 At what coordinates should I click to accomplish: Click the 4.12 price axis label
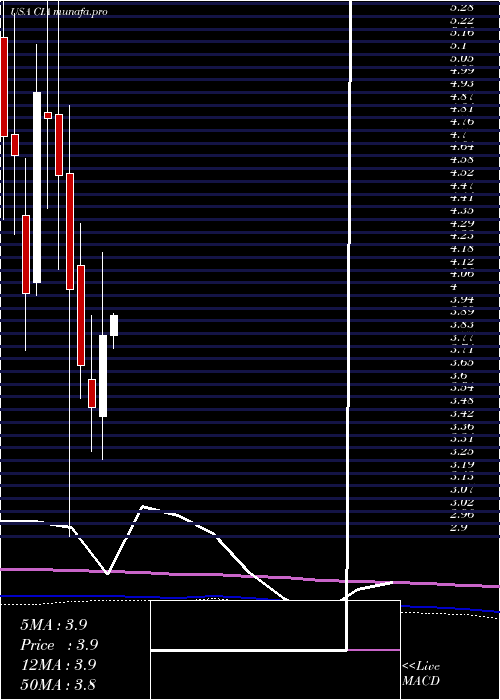click(462, 261)
